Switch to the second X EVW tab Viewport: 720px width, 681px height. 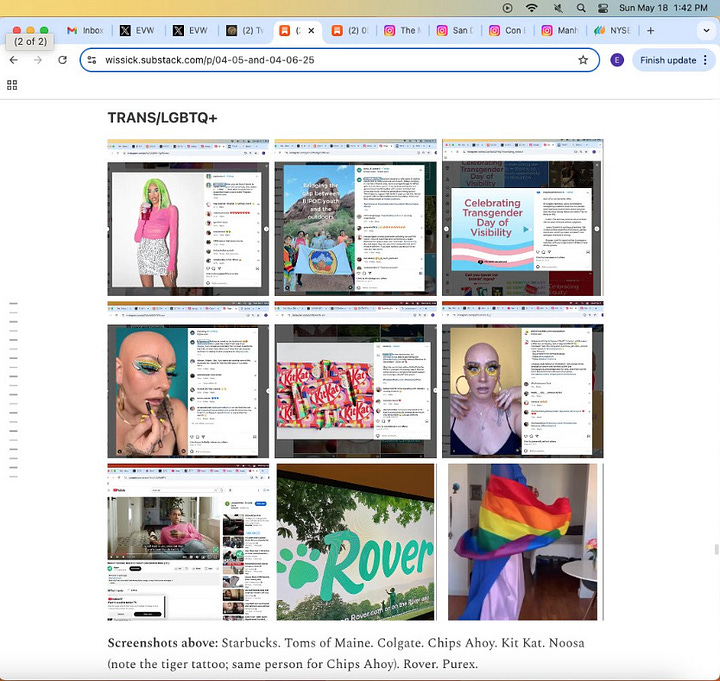191,31
